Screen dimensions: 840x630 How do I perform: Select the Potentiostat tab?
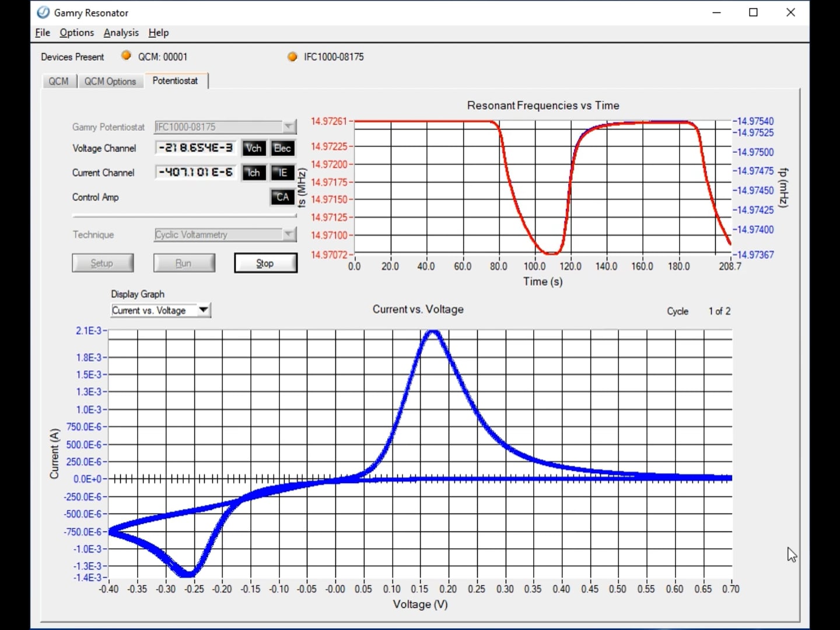point(176,80)
